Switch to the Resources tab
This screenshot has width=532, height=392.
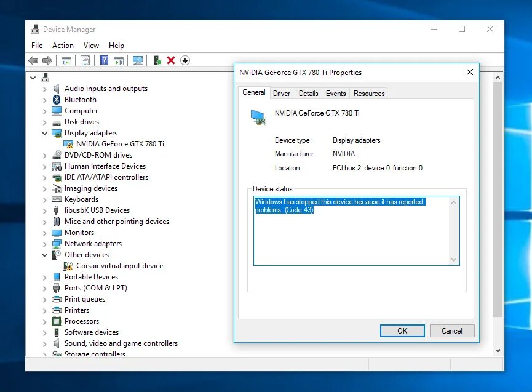click(369, 94)
